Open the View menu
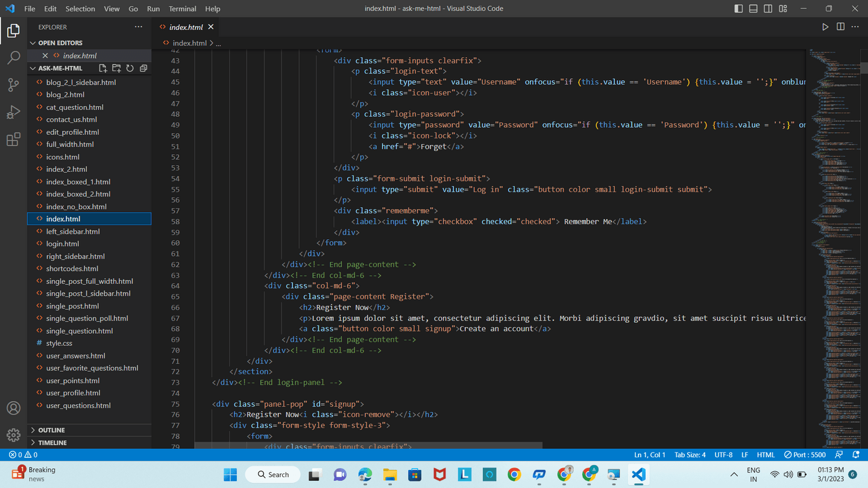Image resolution: width=868 pixels, height=488 pixels. click(112, 8)
